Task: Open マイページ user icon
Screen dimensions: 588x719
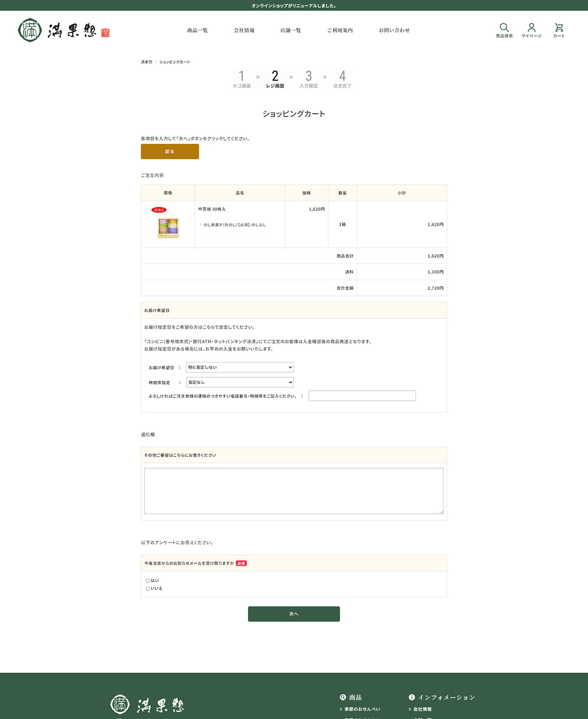Action: (x=531, y=27)
